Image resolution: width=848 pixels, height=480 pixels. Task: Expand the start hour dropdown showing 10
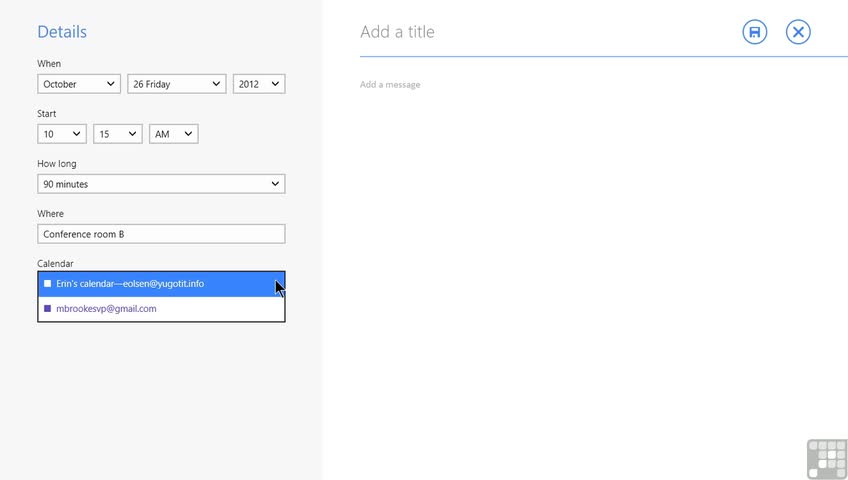[x=62, y=134]
